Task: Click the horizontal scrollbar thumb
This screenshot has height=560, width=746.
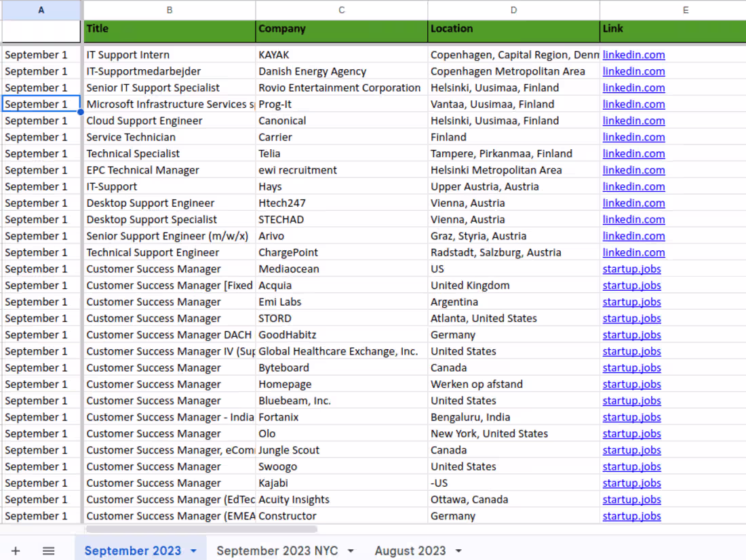Action: tap(201, 529)
